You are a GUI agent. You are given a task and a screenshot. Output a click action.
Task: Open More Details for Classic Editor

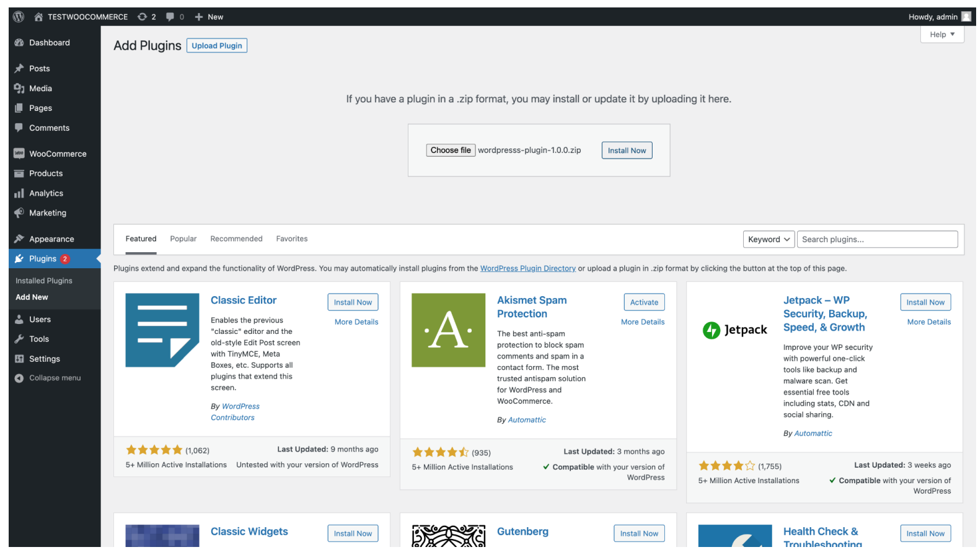pos(356,322)
